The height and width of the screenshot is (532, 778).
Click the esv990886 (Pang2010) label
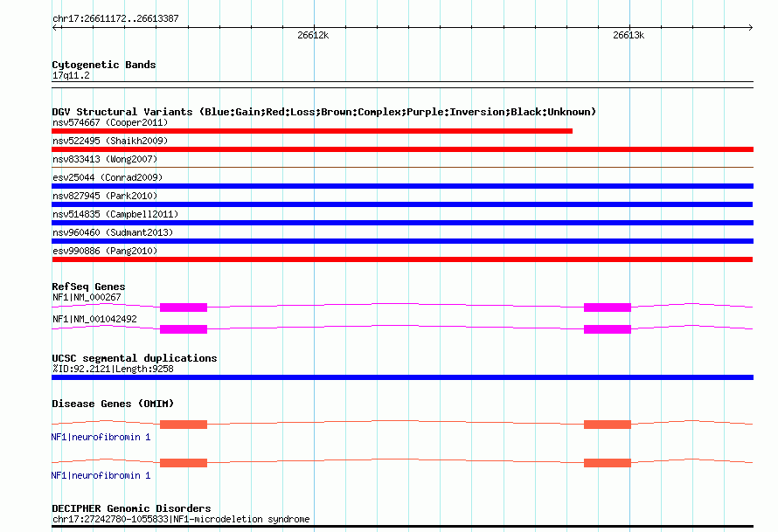click(105, 251)
